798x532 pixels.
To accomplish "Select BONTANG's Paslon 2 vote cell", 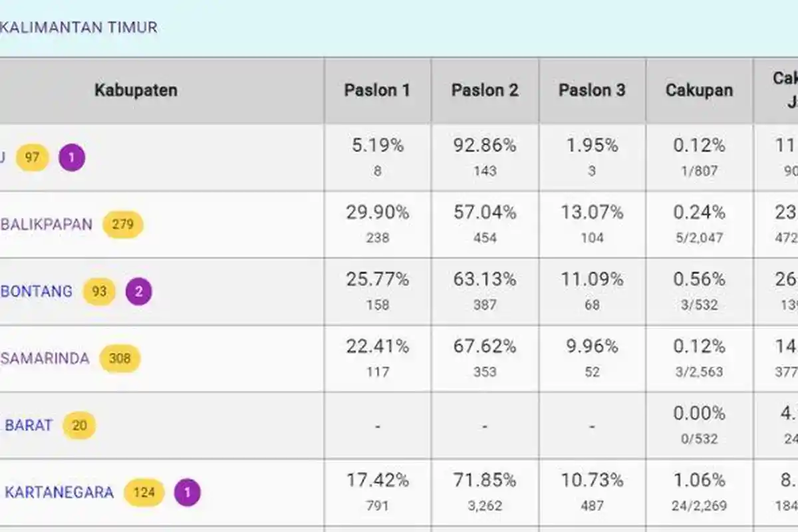I will [485, 291].
